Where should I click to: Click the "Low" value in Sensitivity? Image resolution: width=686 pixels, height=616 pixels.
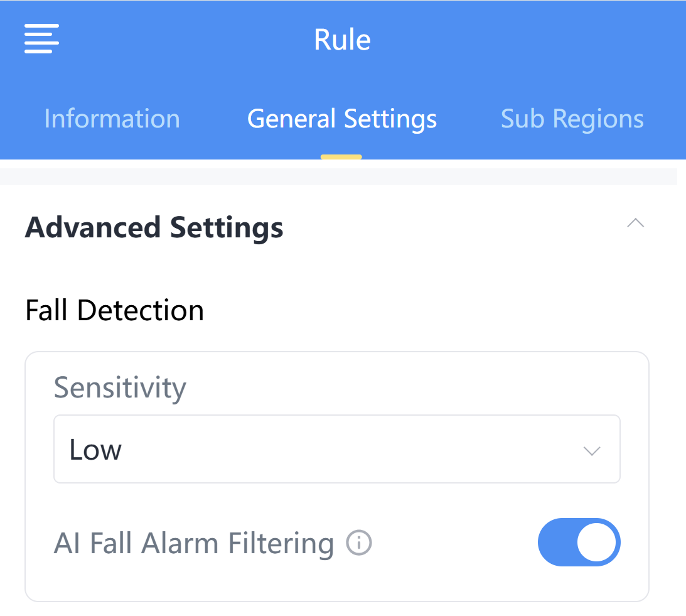[95, 450]
